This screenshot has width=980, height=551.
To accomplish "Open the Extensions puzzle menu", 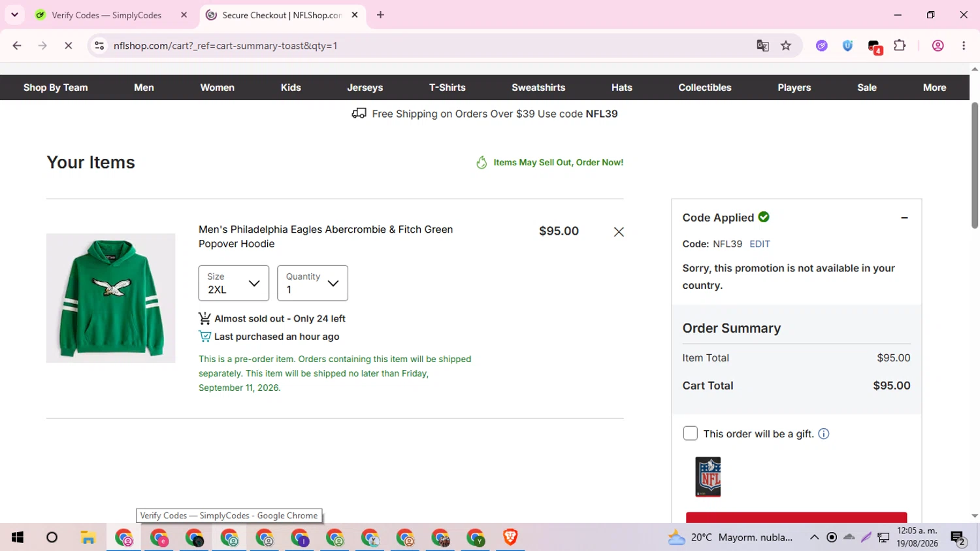I will click(900, 46).
